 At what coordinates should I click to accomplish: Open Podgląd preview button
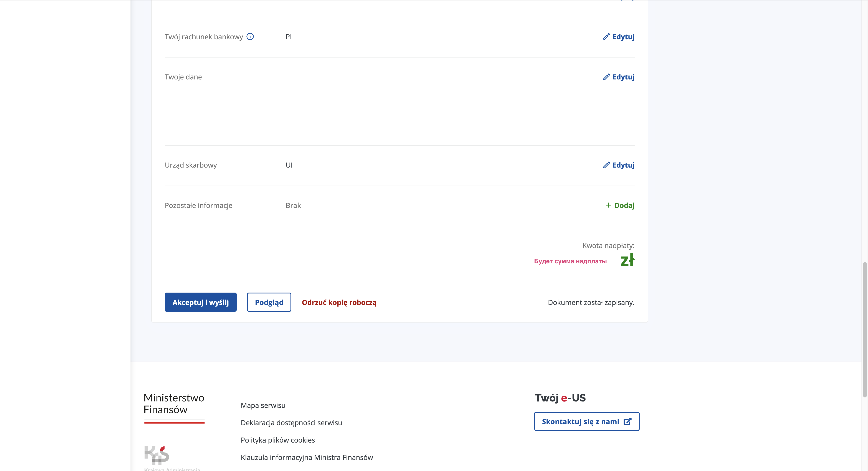coord(269,302)
